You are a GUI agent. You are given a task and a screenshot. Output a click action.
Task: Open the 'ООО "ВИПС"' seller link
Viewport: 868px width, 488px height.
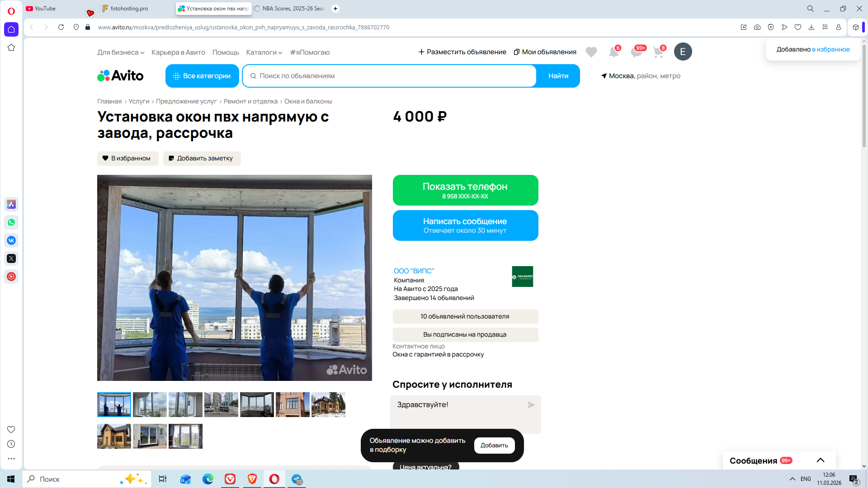pyautogui.click(x=414, y=271)
